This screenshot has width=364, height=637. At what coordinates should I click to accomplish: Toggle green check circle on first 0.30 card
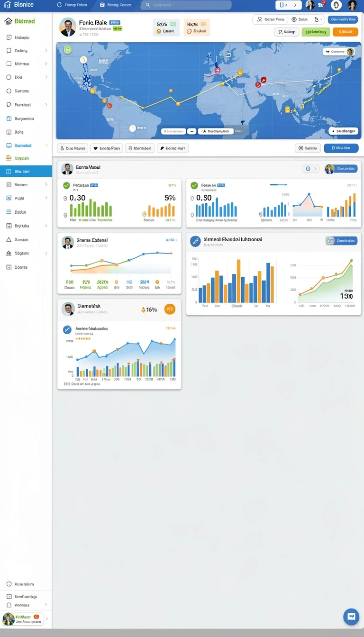pyautogui.click(x=66, y=185)
